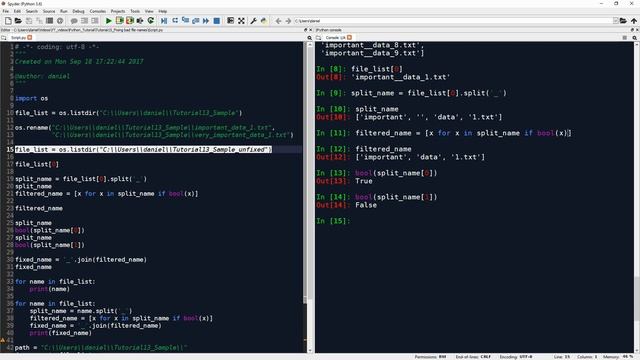Screen dimensions: 640x360
Task: Save all files from the toolbar
Action: coord(39,20)
